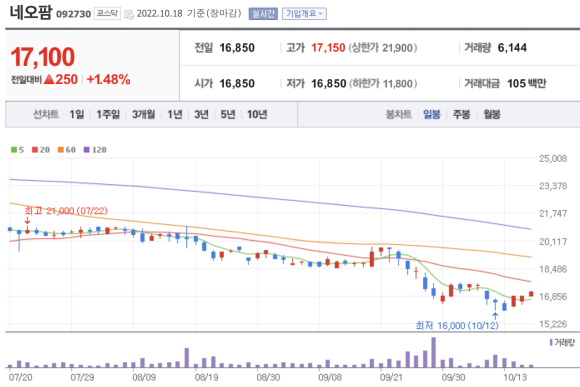Click the 전일 value 16,850

[x=237, y=48]
